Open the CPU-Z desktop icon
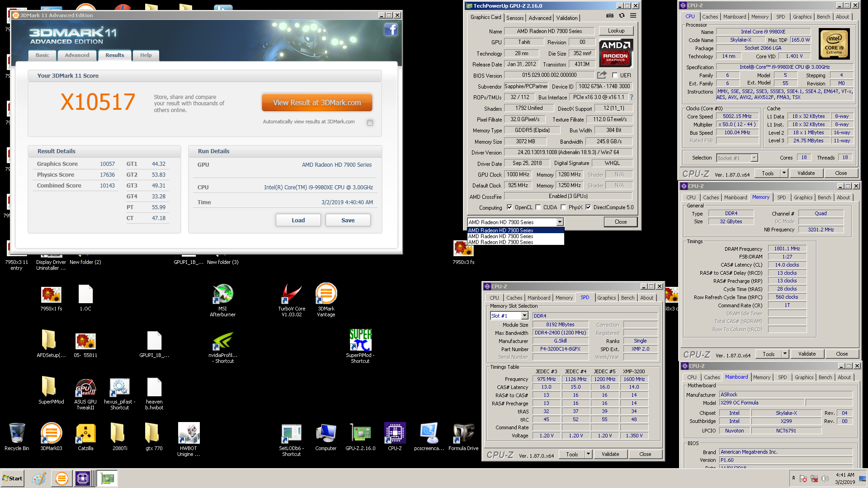 [395, 436]
